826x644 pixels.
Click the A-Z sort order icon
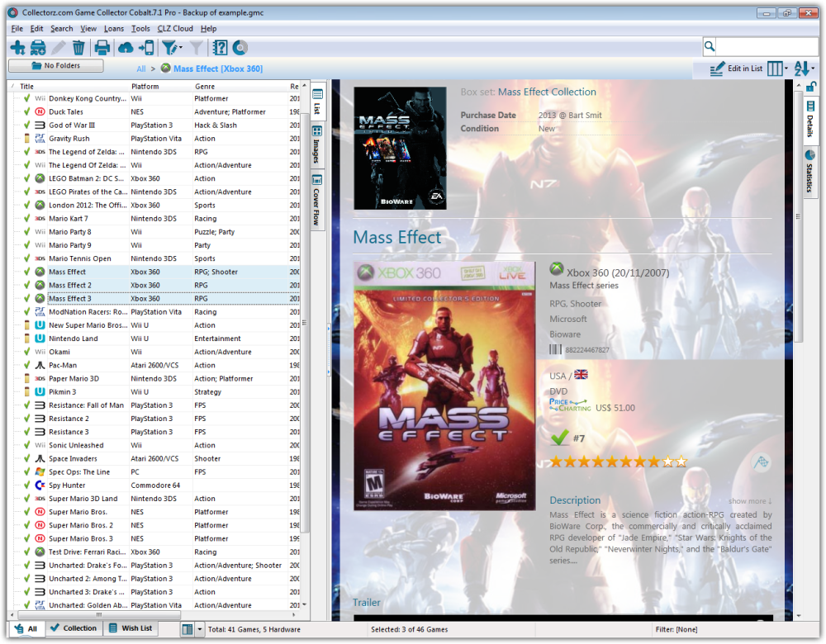coord(801,69)
